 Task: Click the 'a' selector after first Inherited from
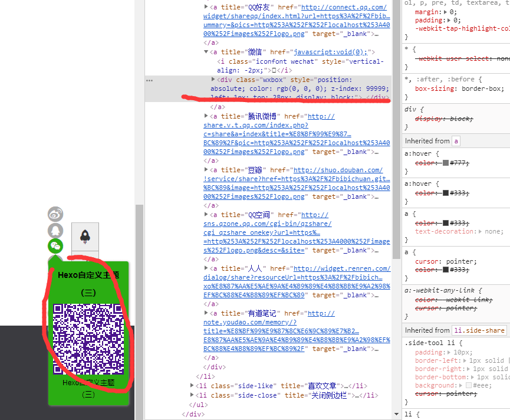click(456, 141)
